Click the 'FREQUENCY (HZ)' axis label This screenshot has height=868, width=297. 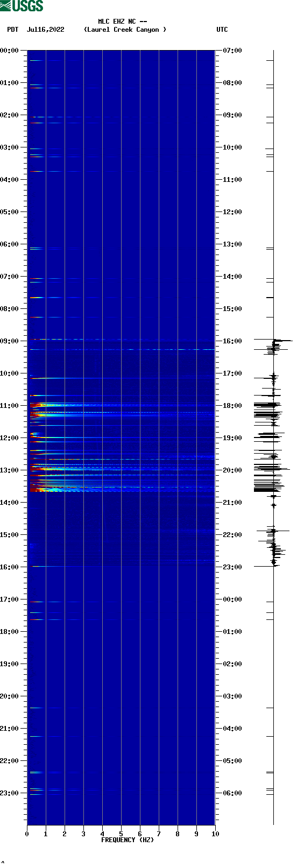(x=128, y=840)
